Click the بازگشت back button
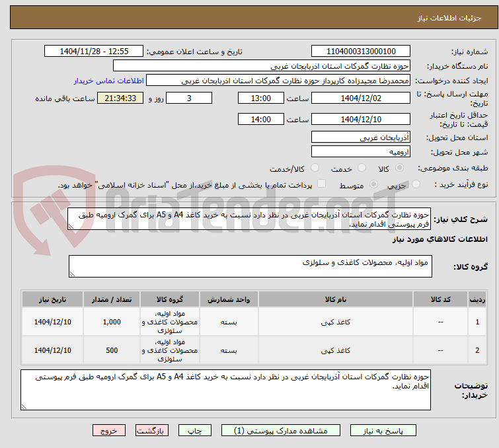Viewport: 499px width, 448px height. point(152,431)
